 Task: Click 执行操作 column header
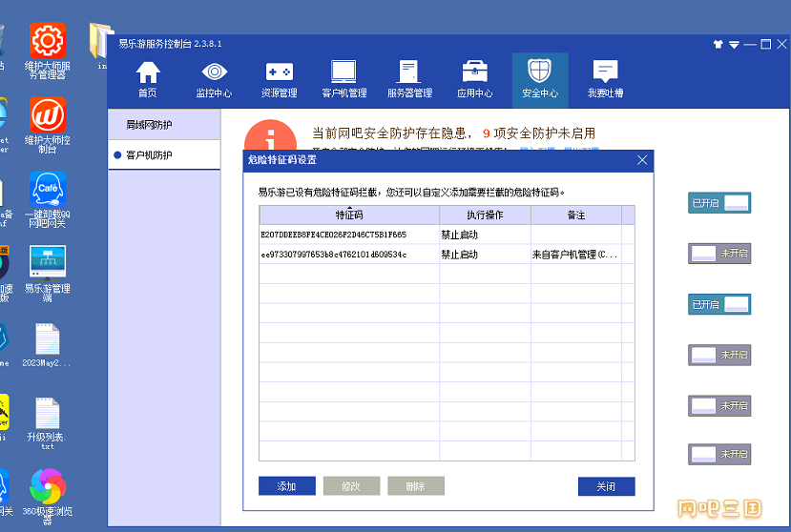click(x=485, y=215)
